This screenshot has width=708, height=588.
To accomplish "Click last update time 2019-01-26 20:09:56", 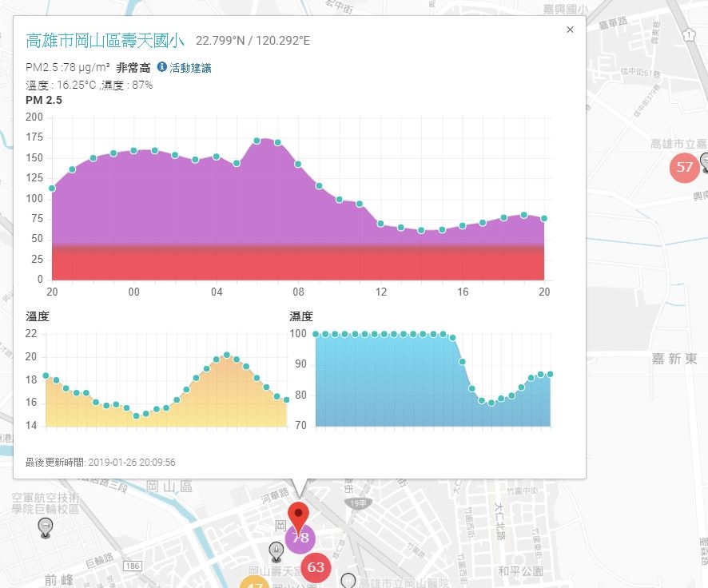I will pyautogui.click(x=132, y=462).
